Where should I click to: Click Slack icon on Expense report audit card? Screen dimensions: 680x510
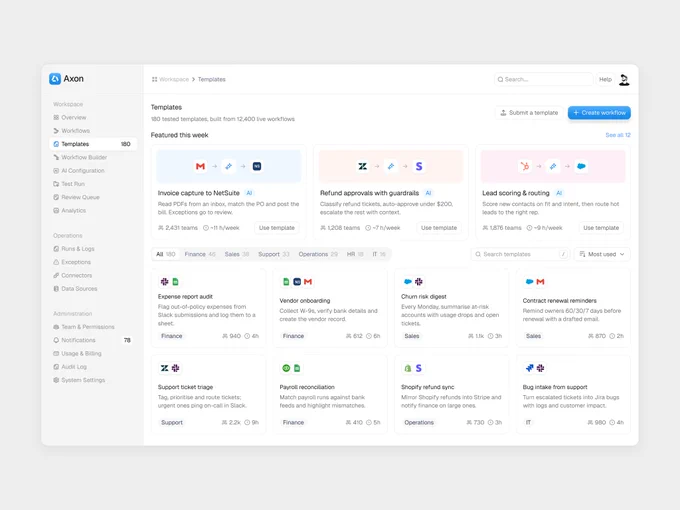click(x=164, y=282)
